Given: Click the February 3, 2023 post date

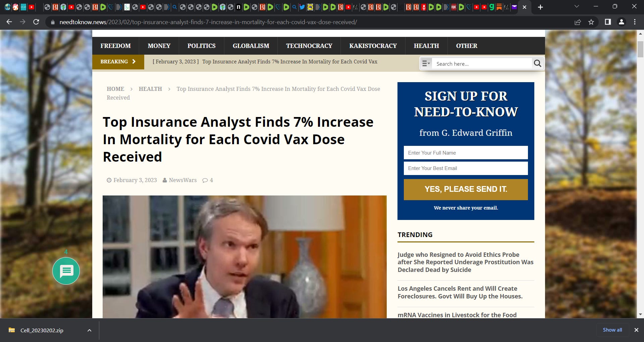Looking at the screenshot, I should (135, 180).
